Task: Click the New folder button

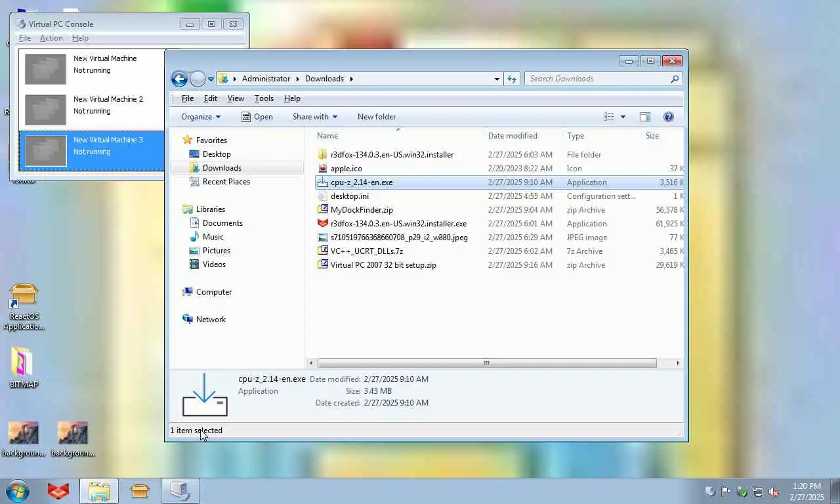Action: click(377, 117)
